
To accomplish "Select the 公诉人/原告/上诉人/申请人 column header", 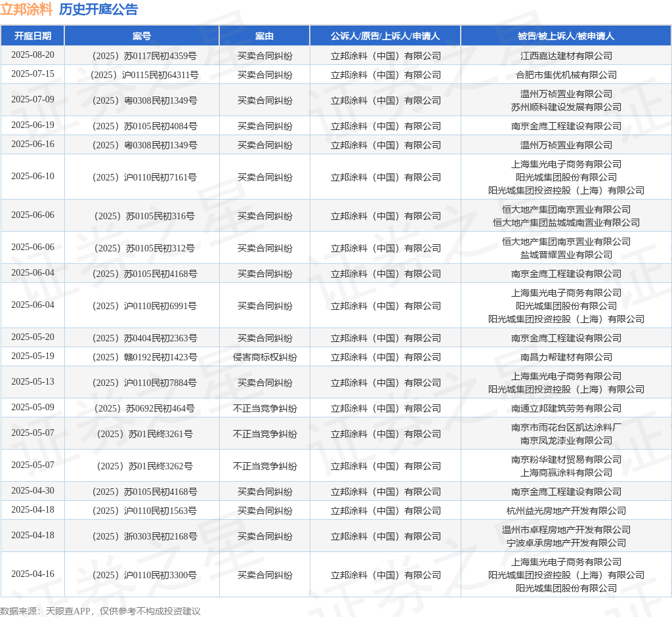I will coord(385,36).
